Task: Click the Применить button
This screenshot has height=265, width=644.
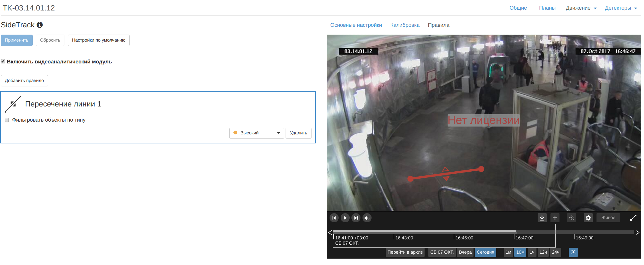Action: 17,40
